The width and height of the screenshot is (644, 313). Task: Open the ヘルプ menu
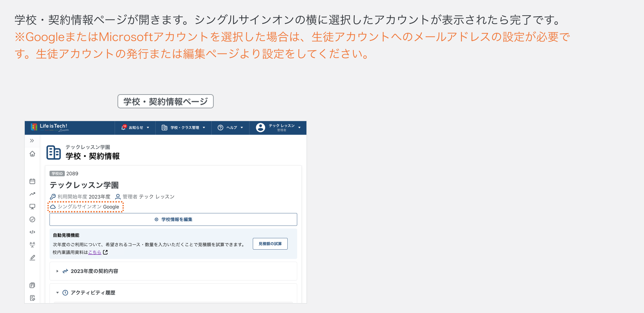(x=230, y=127)
